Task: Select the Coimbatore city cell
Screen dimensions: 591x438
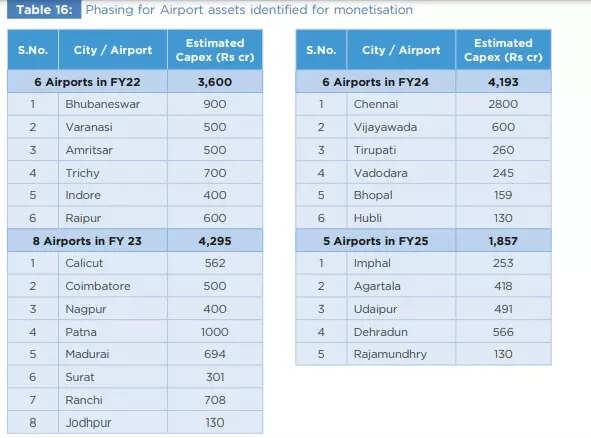Action: click(113, 286)
